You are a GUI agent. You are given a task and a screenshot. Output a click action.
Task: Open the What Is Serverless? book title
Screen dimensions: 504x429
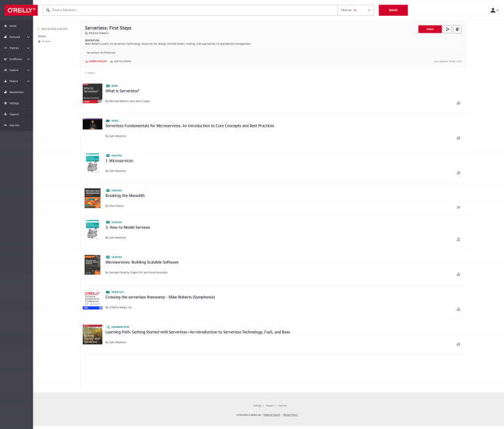tap(122, 91)
